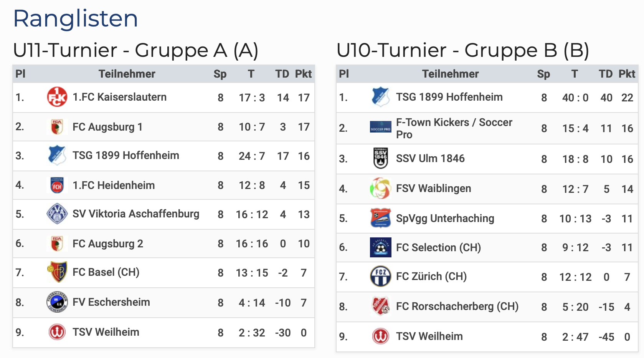
Task: Click the SpVgg Unterhaching crest
Action: pyautogui.click(x=380, y=218)
